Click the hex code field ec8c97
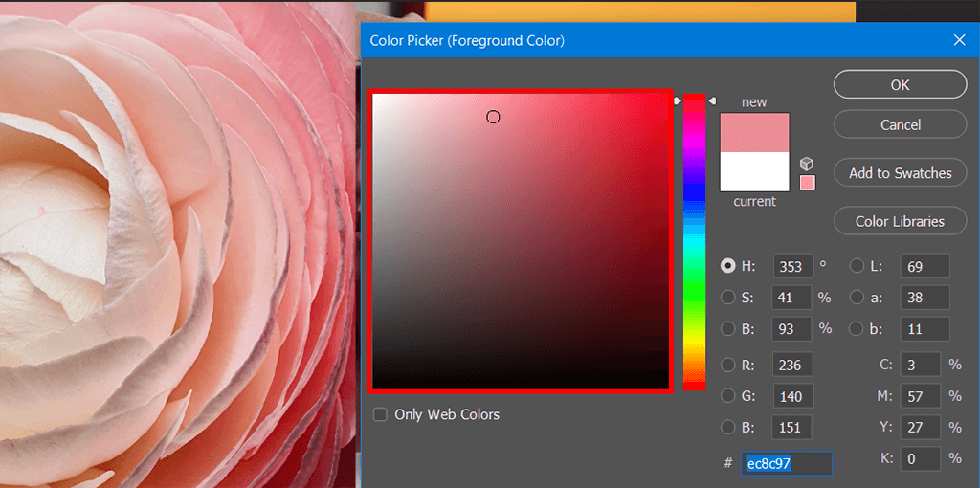 pyautogui.click(x=787, y=464)
